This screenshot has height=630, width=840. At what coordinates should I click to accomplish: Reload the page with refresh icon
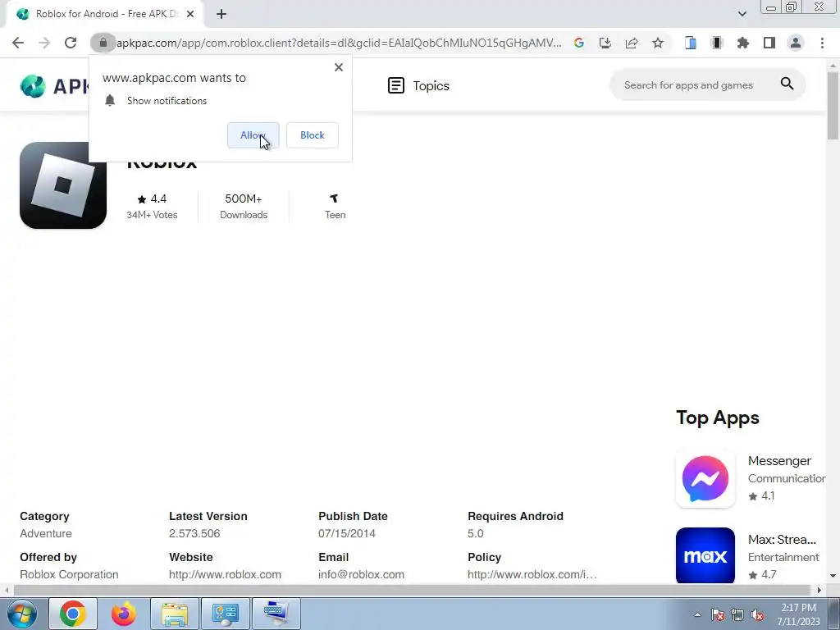[71, 43]
